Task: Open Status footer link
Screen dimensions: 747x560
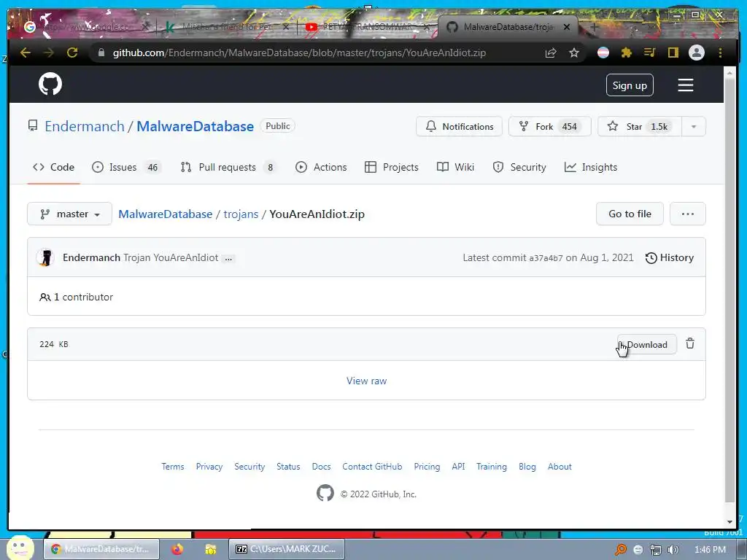Action: click(288, 467)
